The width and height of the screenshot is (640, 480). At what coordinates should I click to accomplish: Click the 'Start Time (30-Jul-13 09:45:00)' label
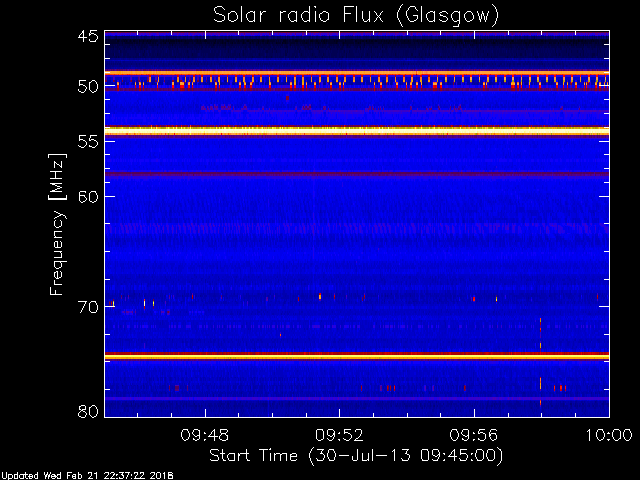tap(356, 456)
